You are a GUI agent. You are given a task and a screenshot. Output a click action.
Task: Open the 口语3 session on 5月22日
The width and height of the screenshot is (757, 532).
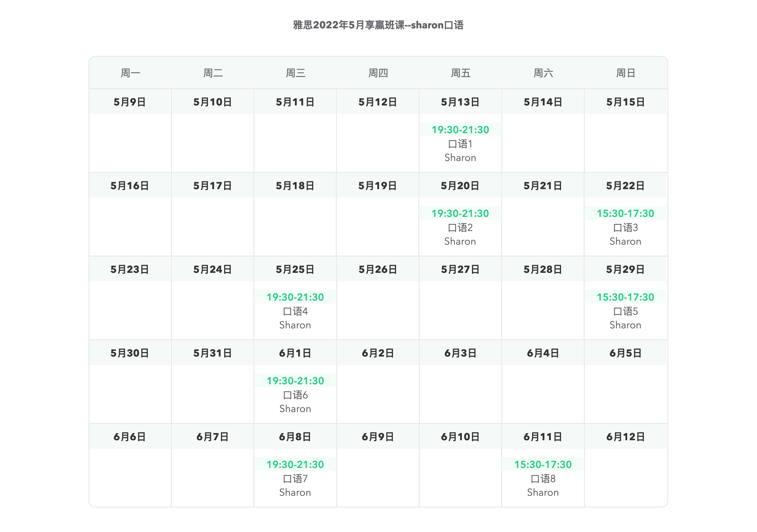point(626,228)
